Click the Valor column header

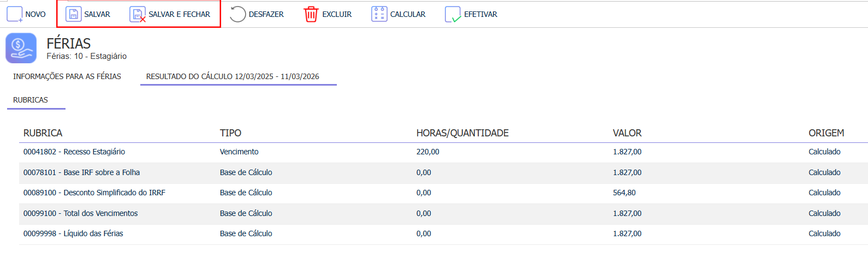coord(627,133)
